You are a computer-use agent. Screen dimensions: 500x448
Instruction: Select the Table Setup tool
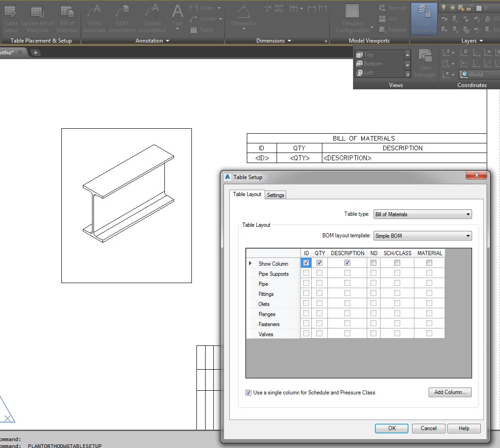(x=11, y=18)
